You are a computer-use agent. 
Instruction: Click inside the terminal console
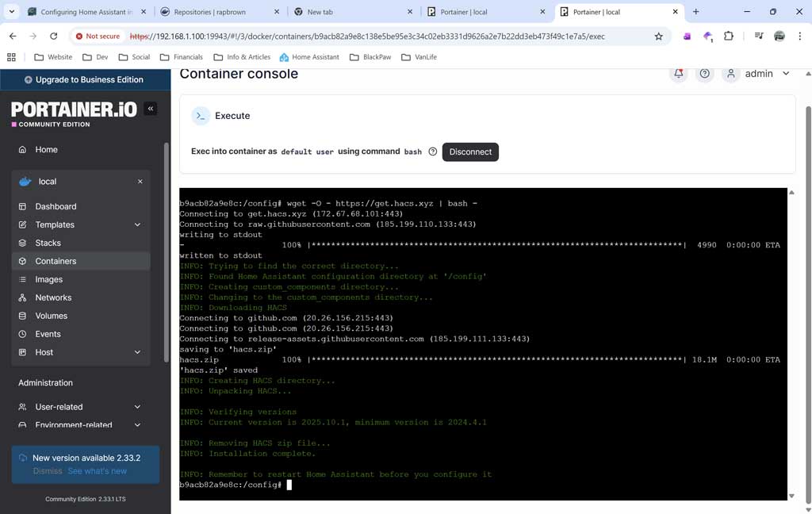pos(483,344)
